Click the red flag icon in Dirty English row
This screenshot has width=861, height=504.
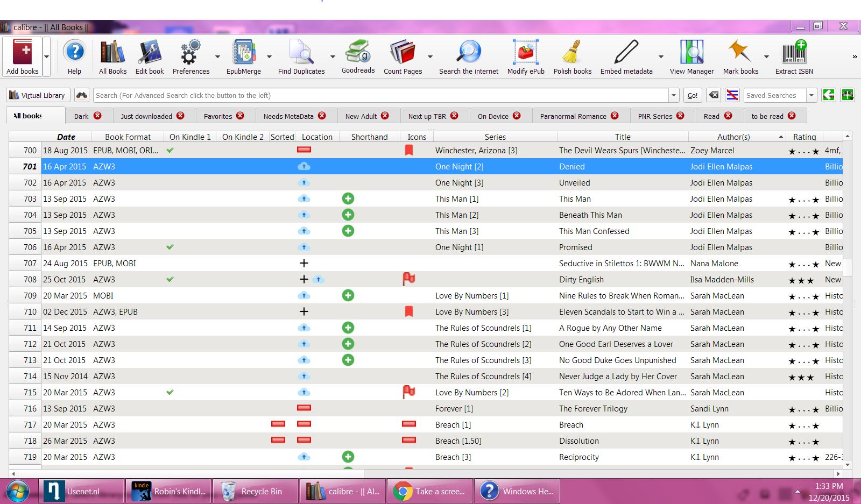coord(409,279)
